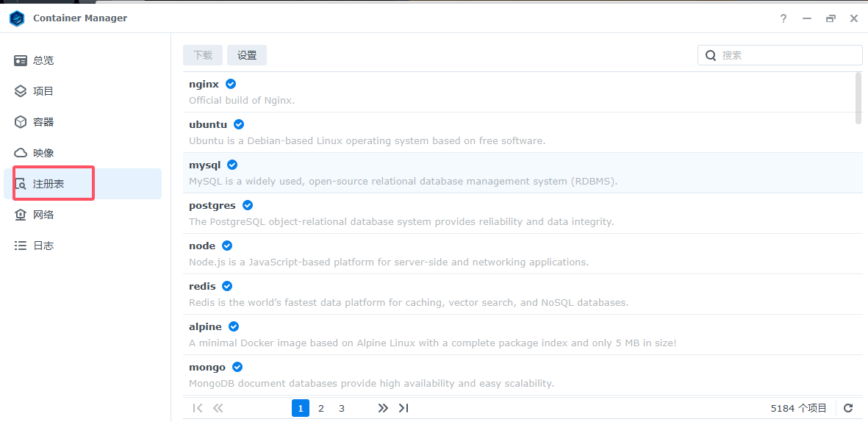The image size is (868, 422).
Task: Click the search magnifier icon
Action: point(710,55)
